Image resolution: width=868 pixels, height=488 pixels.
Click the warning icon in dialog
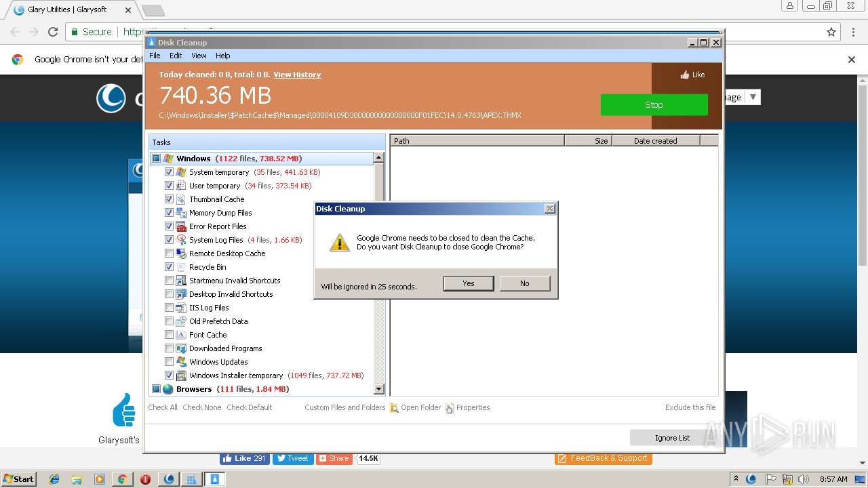click(x=339, y=243)
